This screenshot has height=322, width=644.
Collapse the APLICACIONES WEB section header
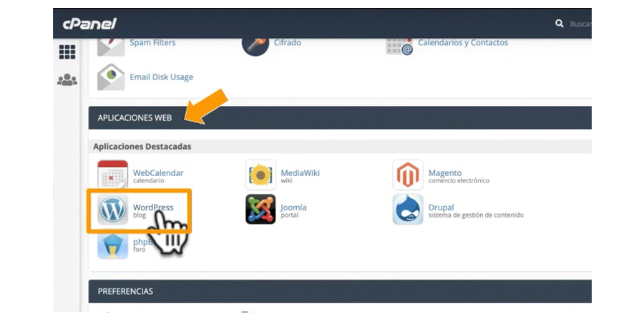(x=340, y=118)
